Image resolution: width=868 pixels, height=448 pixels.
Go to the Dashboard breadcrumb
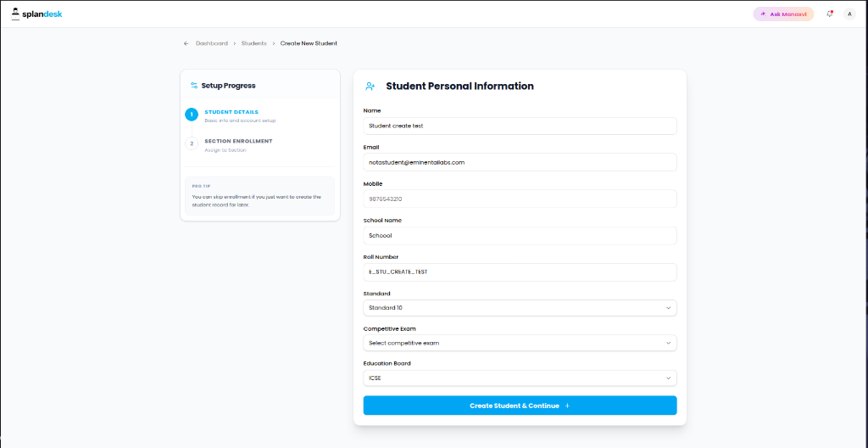coord(211,43)
